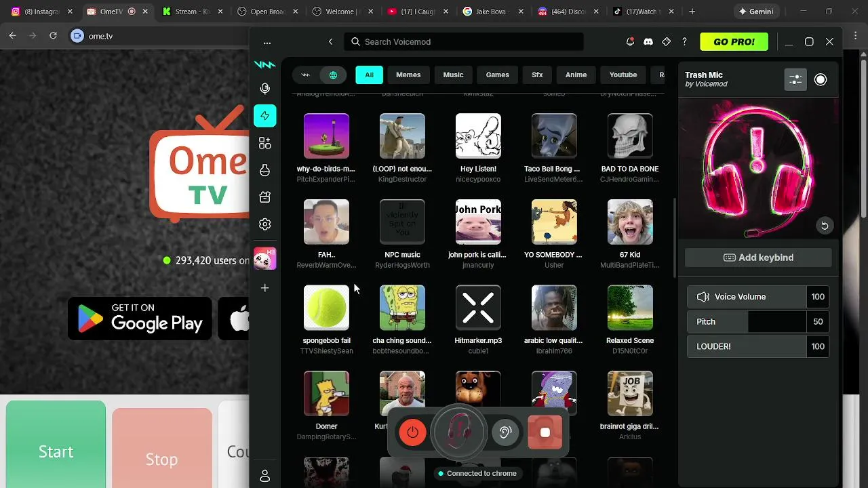Image resolution: width=868 pixels, height=488 pixels.
Task: Click the diamond icon in Voicemod header
Action: click(666, 42)
